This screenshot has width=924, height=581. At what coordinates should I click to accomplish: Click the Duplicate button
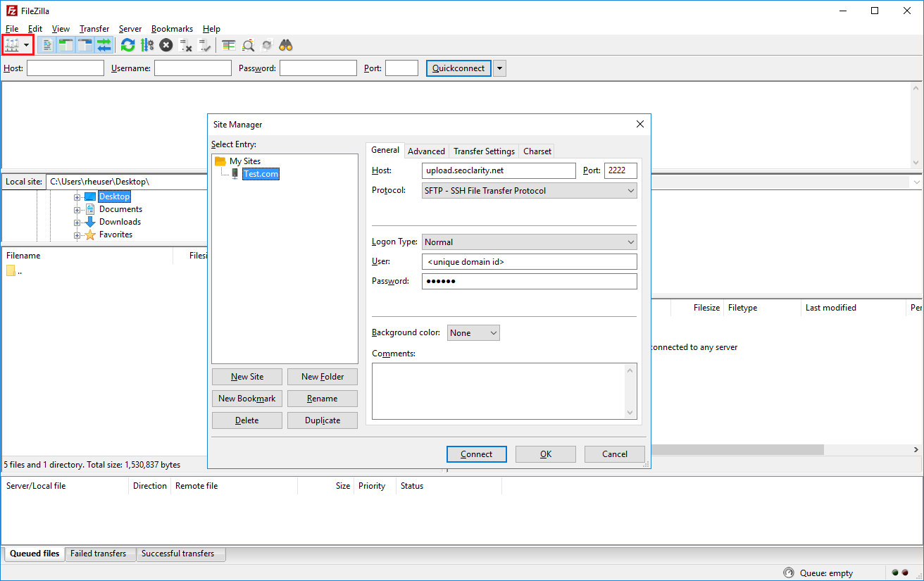pyautogui.click(x=323, y=420)
